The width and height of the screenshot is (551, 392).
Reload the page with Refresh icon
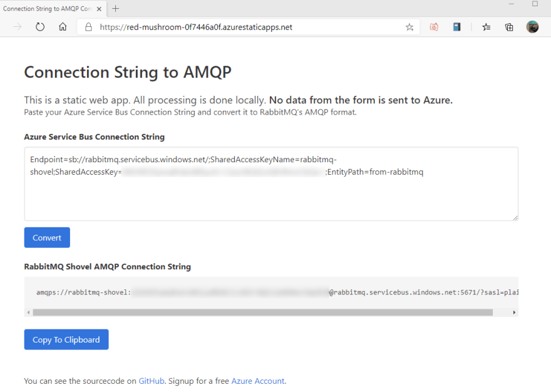pos(40,27)
